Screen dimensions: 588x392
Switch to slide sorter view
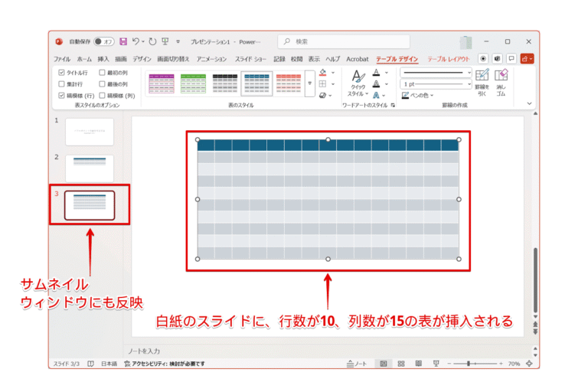click(401, 364)
